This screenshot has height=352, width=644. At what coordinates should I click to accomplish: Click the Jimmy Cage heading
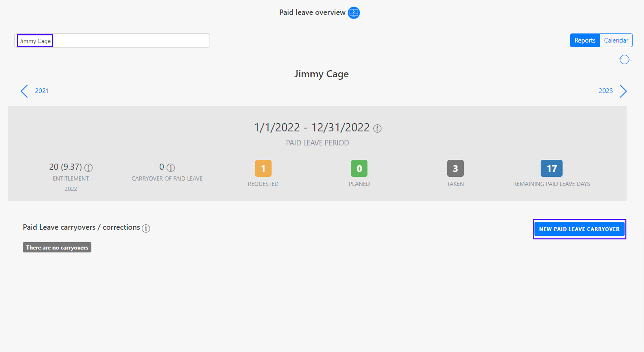(x=322, y=74)
